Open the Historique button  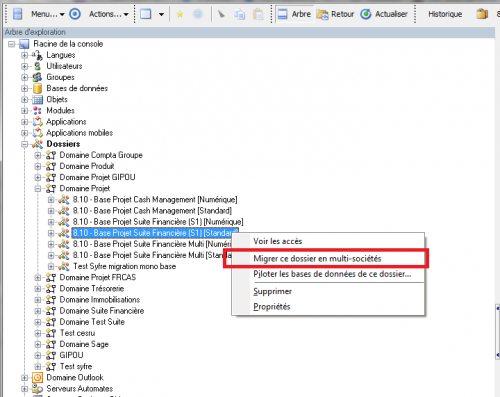click(x=445, y=14)
